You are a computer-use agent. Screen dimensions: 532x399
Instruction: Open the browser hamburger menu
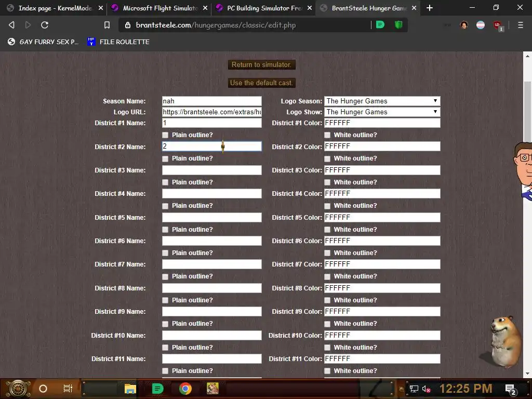(x=520, y=25)
